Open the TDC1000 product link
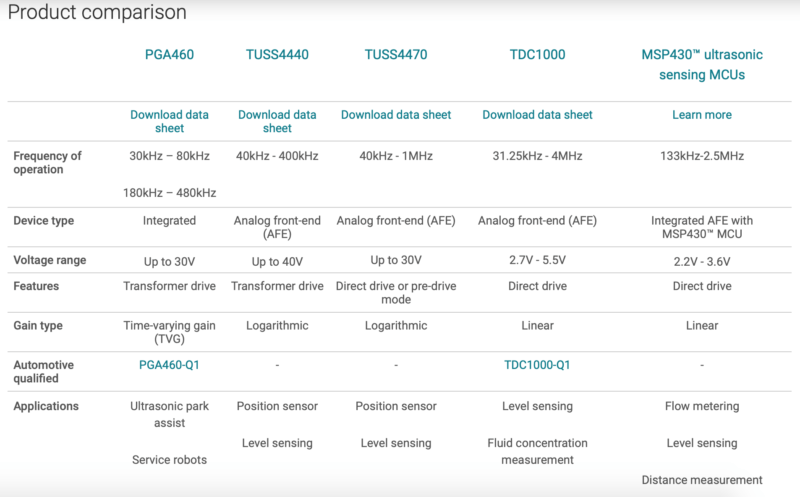Viewport: 800px width, 497px height. click(537, 55)
